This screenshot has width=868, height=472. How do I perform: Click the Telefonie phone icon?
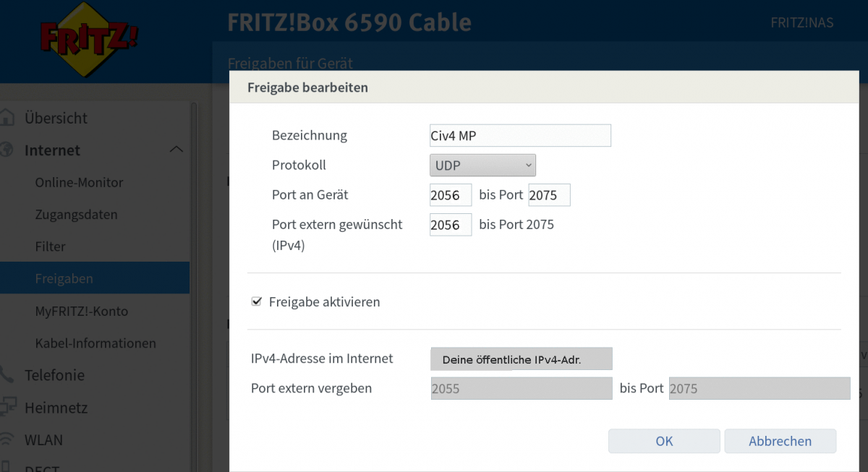[7, 375]
